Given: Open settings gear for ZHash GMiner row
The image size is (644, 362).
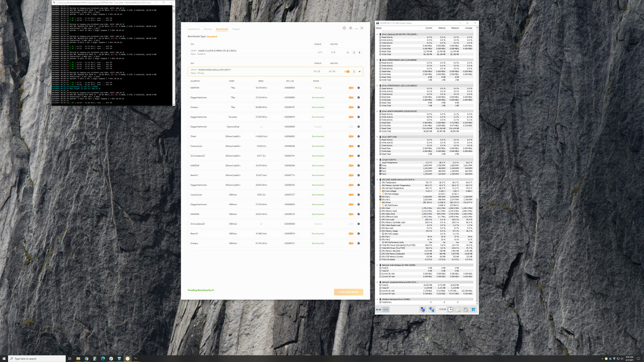Looking at the screenshot, I should [359, 136].
